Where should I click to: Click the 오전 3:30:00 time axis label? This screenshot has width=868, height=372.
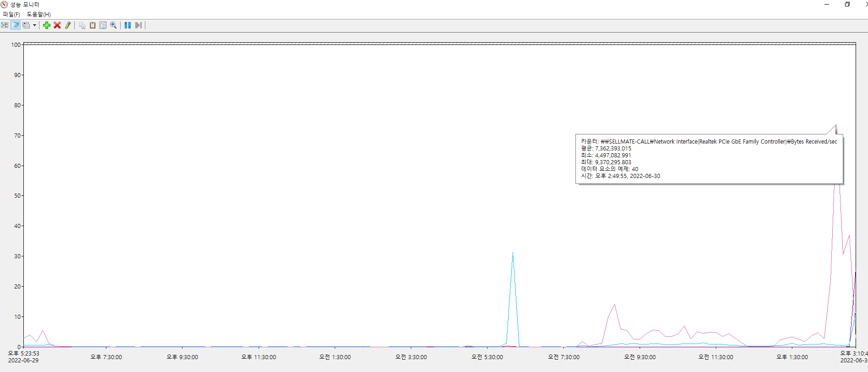pyautogui.click(x=411, y=357)
